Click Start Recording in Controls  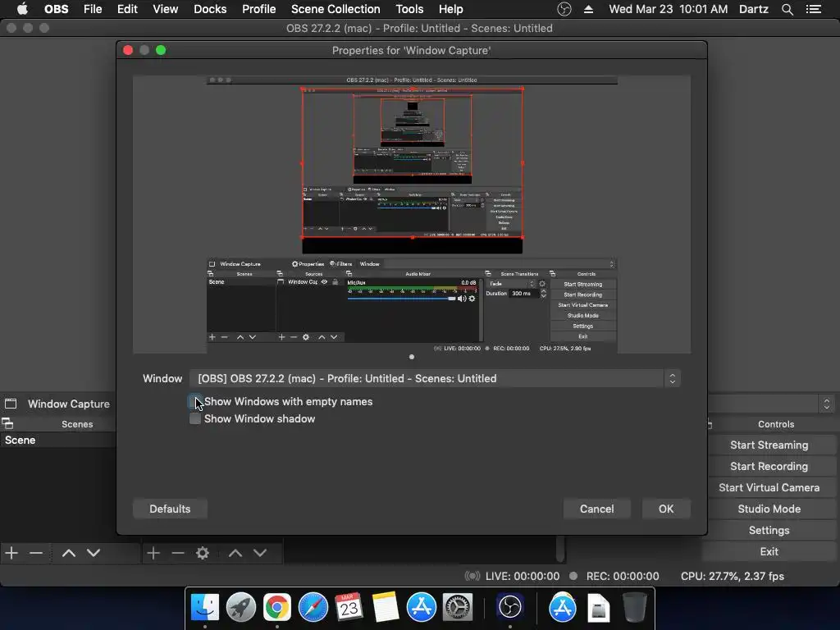(x=769, y=467)
